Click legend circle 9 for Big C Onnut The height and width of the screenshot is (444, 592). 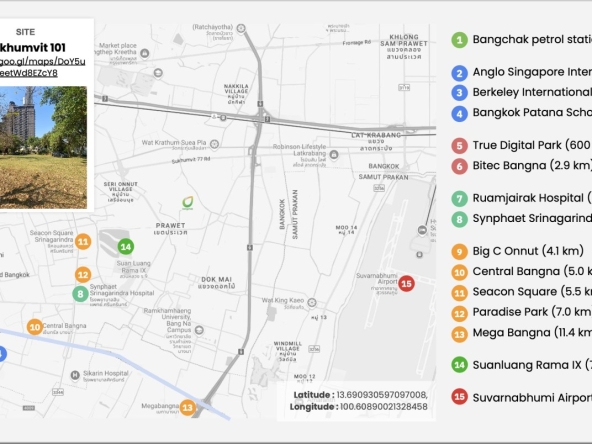[459, 251]
